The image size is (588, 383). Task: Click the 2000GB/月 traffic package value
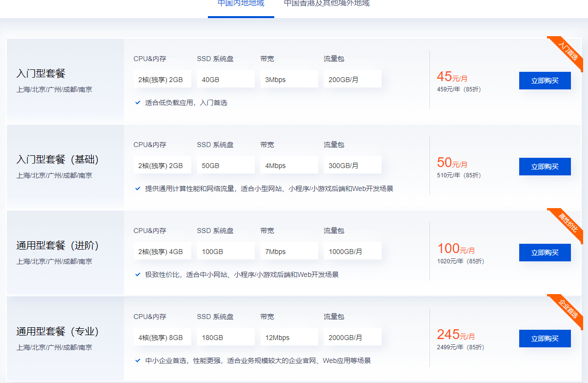pyautogui.click(x=352, y=337)
